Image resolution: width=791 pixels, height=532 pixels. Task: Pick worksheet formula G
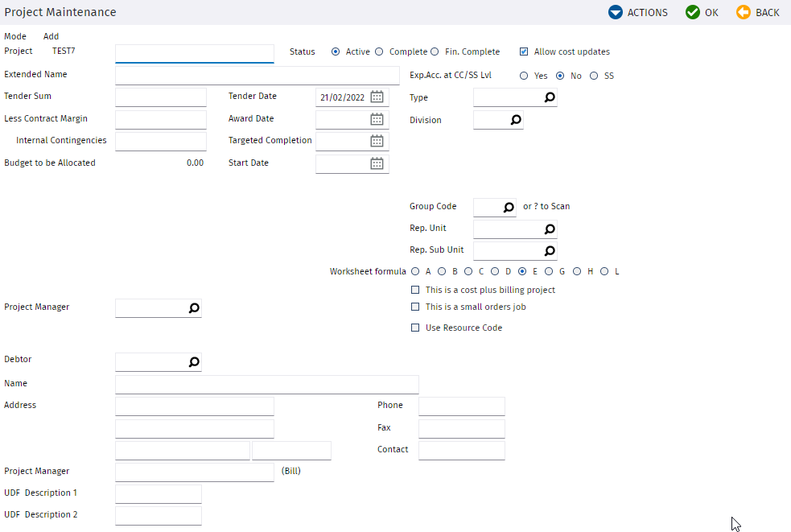click(549, 271)
